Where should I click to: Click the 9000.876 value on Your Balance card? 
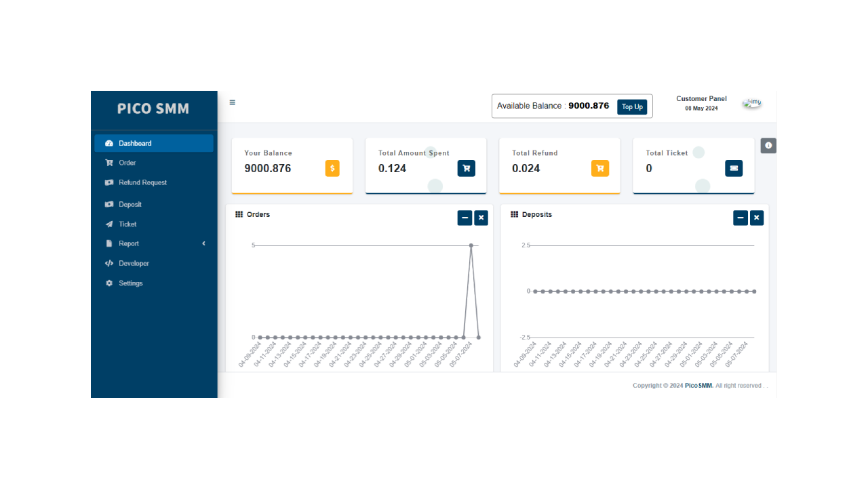(x=268, y=168)
